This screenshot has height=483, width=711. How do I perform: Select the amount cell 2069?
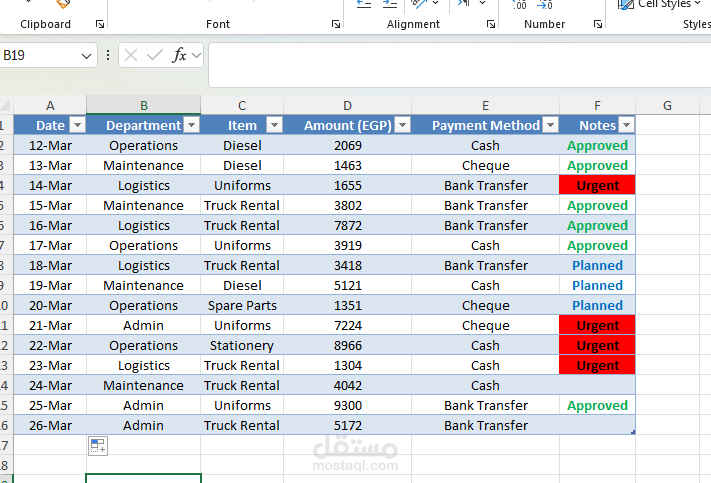(x=347, y=146)
